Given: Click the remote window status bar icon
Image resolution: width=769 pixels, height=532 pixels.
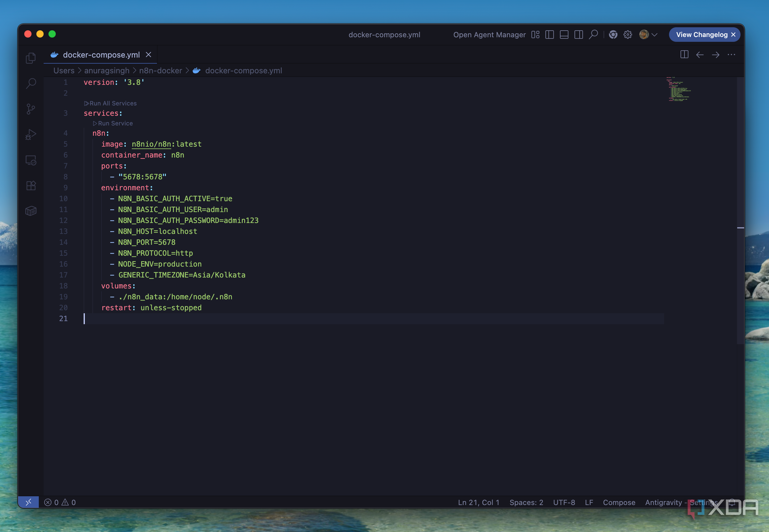Looking at the screenshot, I should pos(28,502).
